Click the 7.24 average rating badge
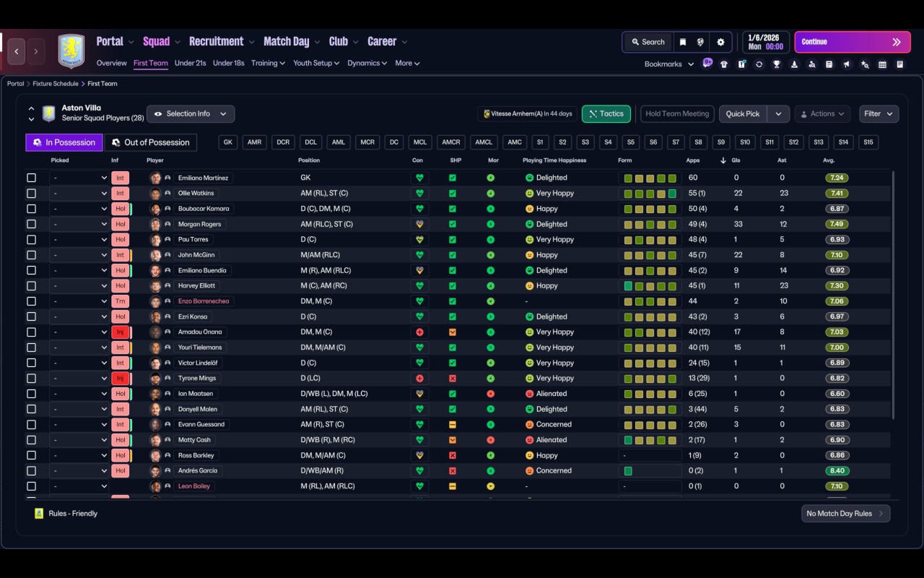 tap(837, 178)
